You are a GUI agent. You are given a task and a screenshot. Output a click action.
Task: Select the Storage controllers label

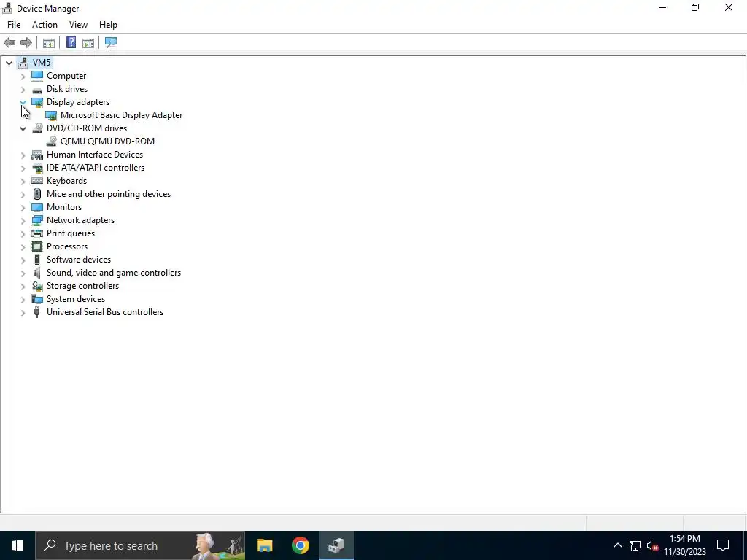tap(83, 286)
